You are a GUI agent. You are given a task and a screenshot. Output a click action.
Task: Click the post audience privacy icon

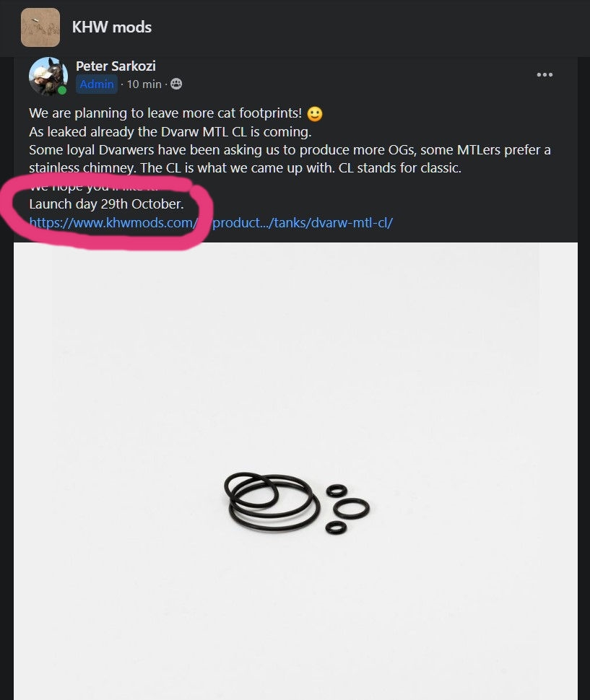coord(176,84)
